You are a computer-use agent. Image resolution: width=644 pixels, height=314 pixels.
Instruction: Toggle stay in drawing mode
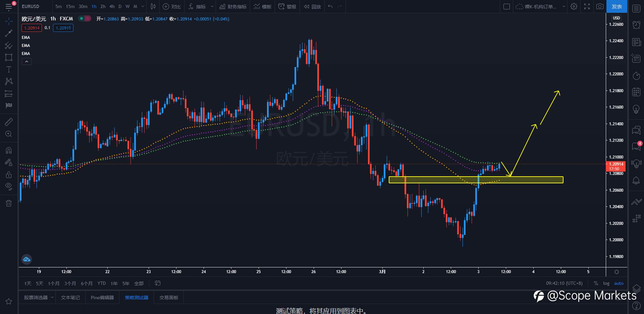click(9, 163)
